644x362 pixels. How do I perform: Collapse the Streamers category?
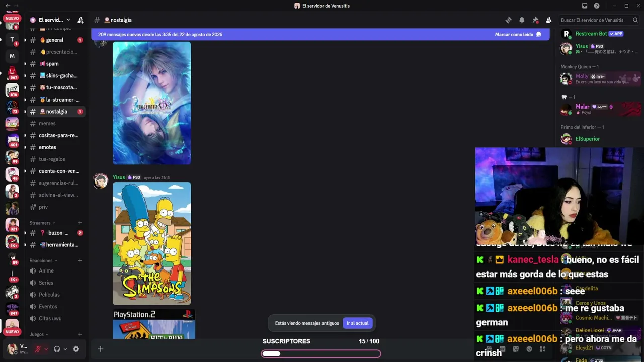point(42,223)
